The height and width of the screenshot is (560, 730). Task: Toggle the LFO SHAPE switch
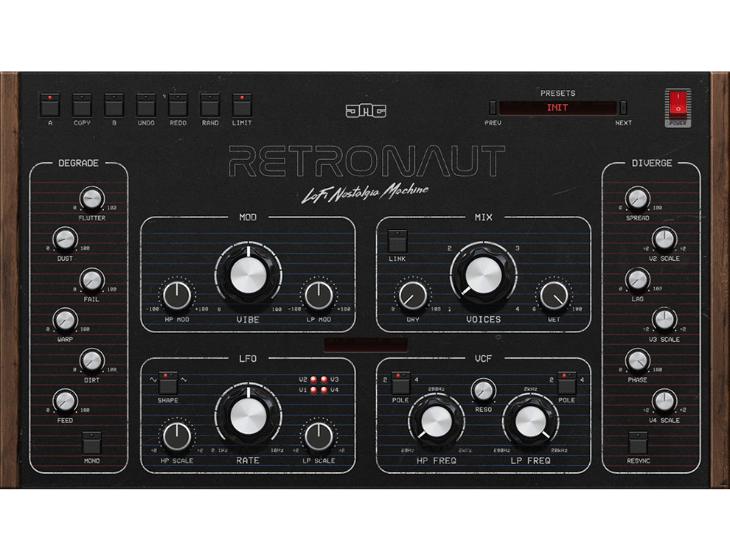tap(168, 382)
